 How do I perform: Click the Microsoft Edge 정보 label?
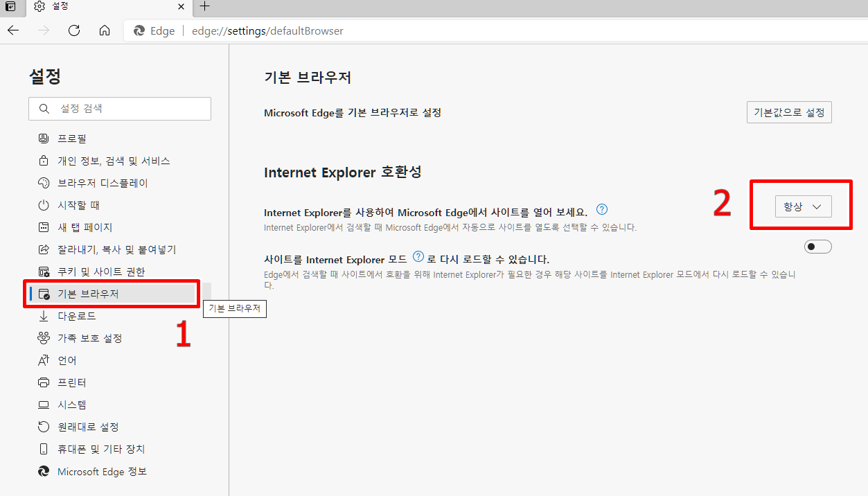[102, 471]
